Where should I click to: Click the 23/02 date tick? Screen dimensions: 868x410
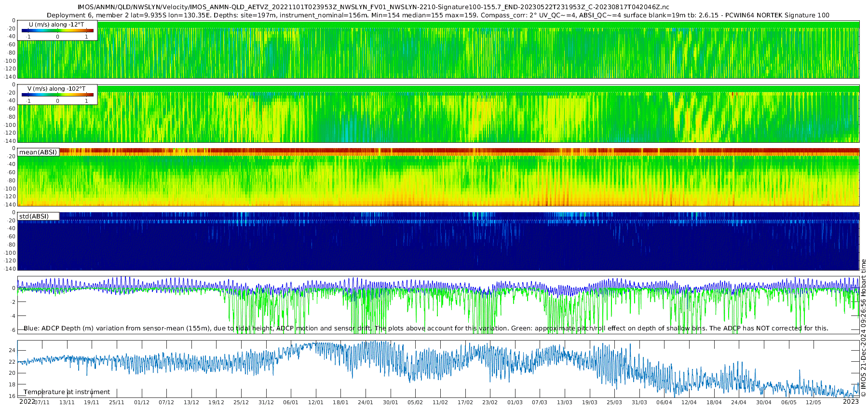click(x=490, y=402)
